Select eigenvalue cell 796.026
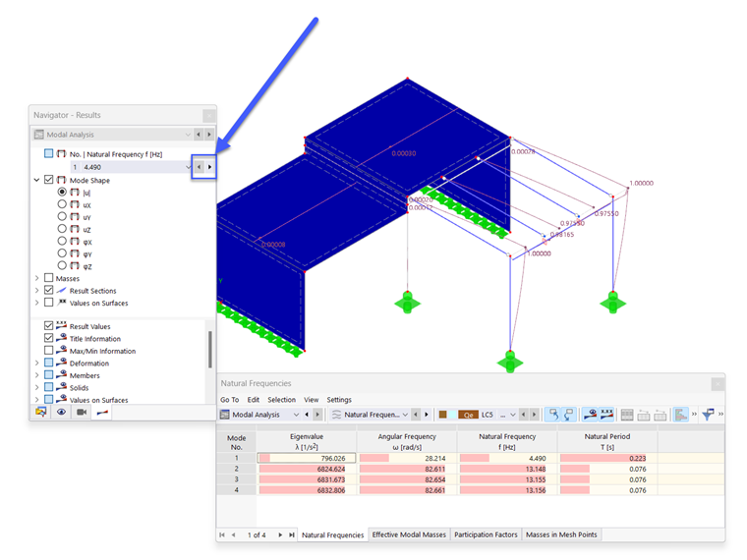 click(x=307, y=458)
